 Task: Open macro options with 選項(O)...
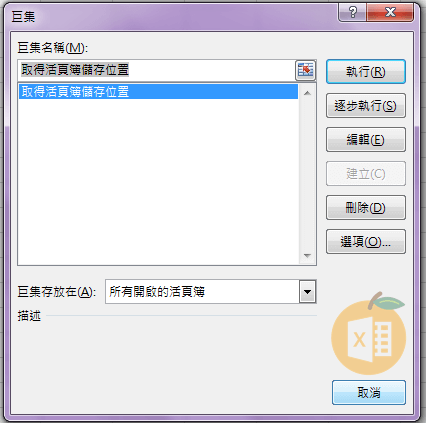click(x=366, y=242)
